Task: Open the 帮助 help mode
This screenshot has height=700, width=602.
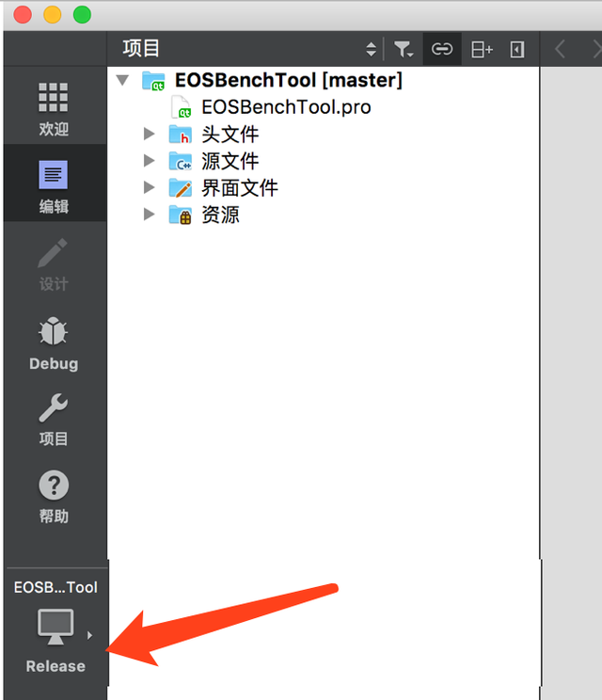Action: [54, 497]
